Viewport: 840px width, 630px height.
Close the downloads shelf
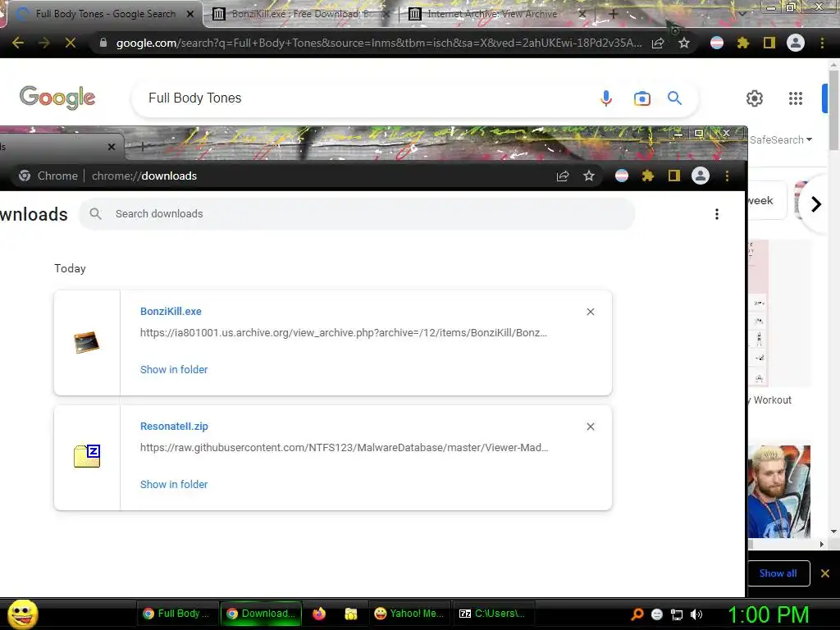[x=825, y=573]
